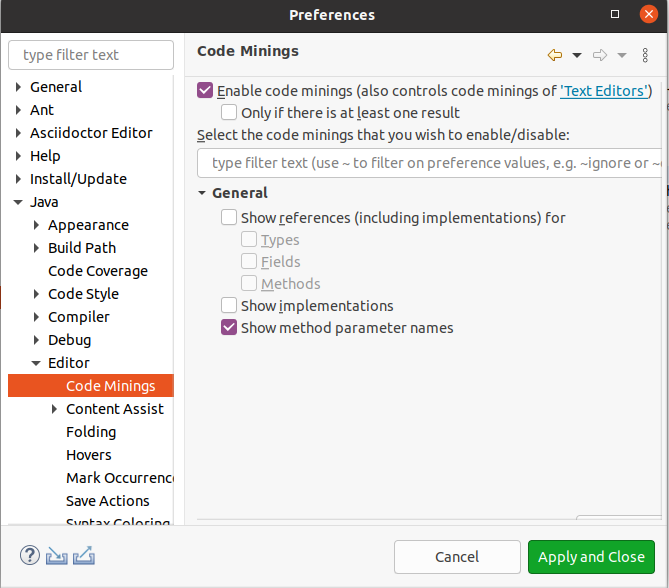Click Apply and Close
The image size is (669, 588).
(x=591, y=557)
